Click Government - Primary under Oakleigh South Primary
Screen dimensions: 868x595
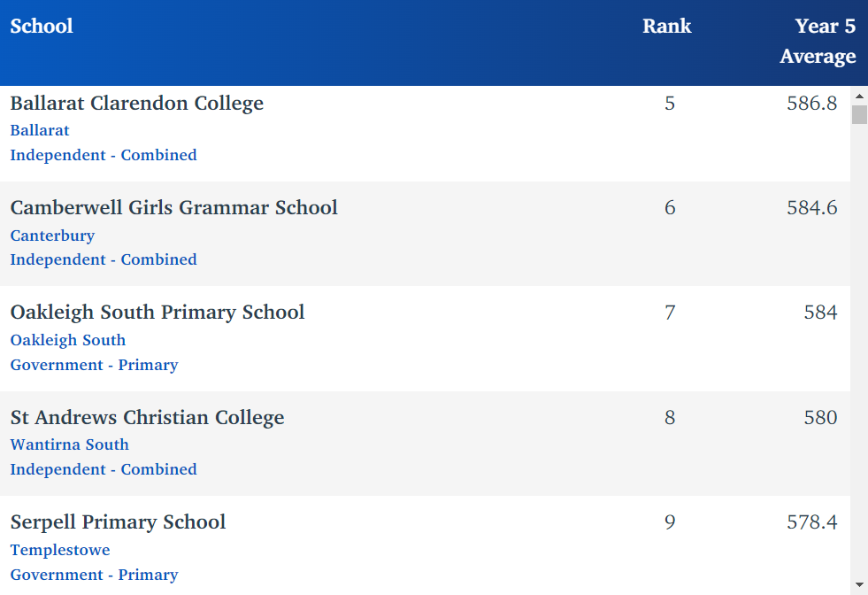94,365
